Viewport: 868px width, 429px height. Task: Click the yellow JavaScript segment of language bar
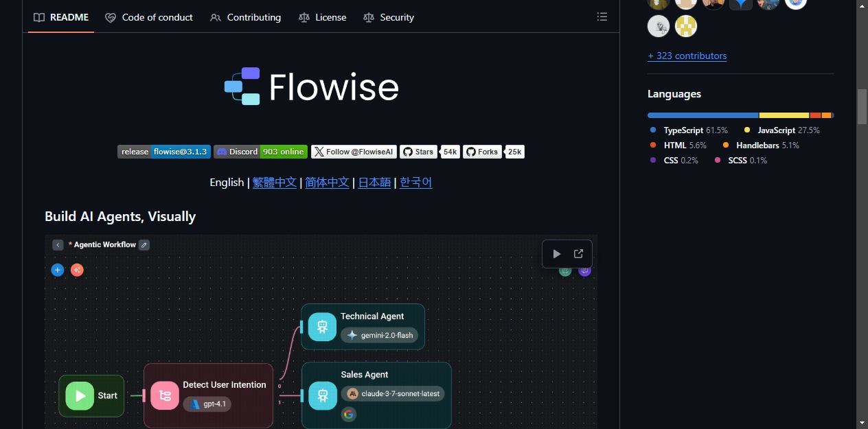pyautogui.click(x=784, y=115)
